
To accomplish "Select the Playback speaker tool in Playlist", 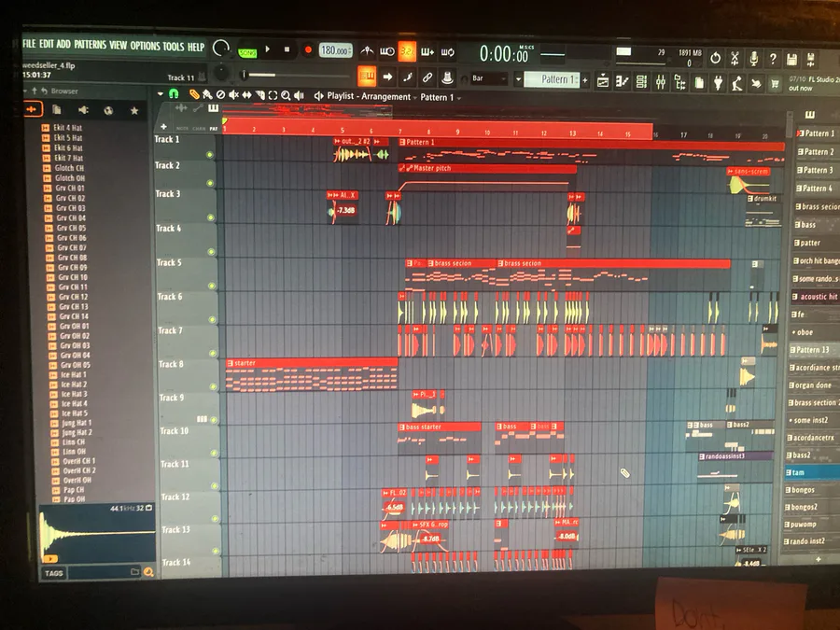I will 299,95.
